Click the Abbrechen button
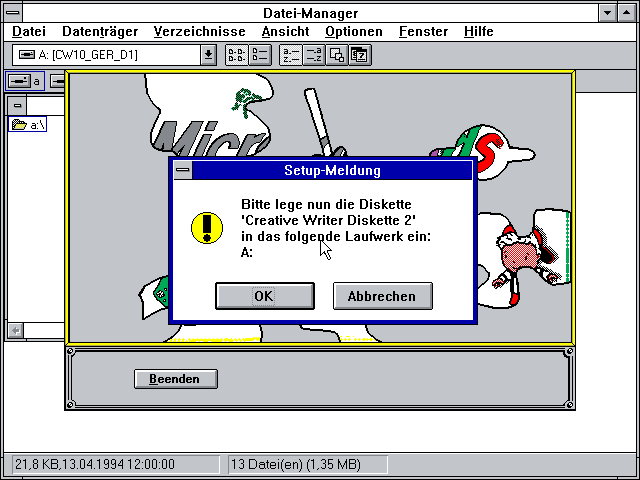This screenshot has height=480, width=640. point(382,296)
